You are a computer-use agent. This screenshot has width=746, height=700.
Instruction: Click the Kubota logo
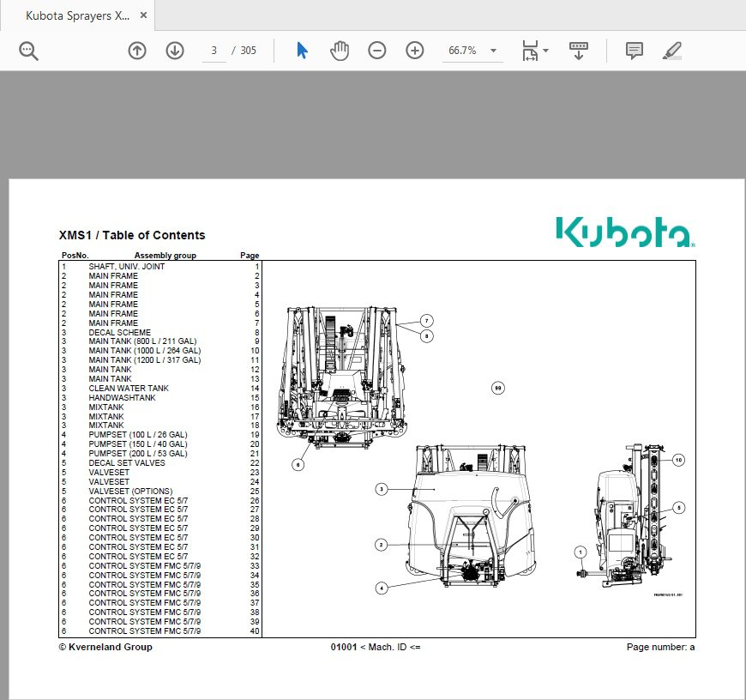(x=625, y=232)
